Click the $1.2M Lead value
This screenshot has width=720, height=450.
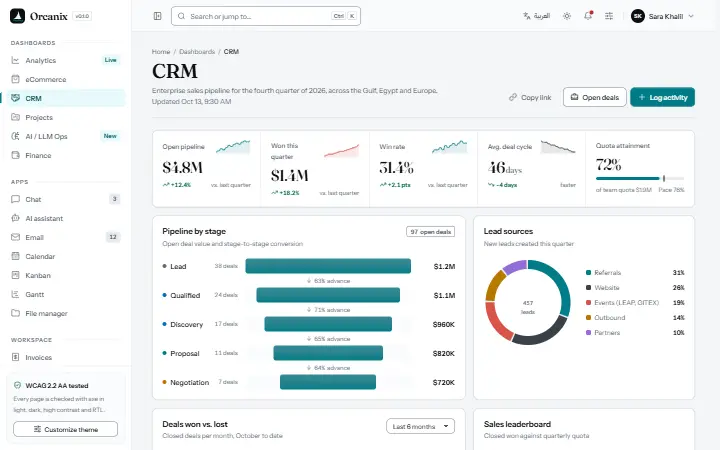click(444, 266)
